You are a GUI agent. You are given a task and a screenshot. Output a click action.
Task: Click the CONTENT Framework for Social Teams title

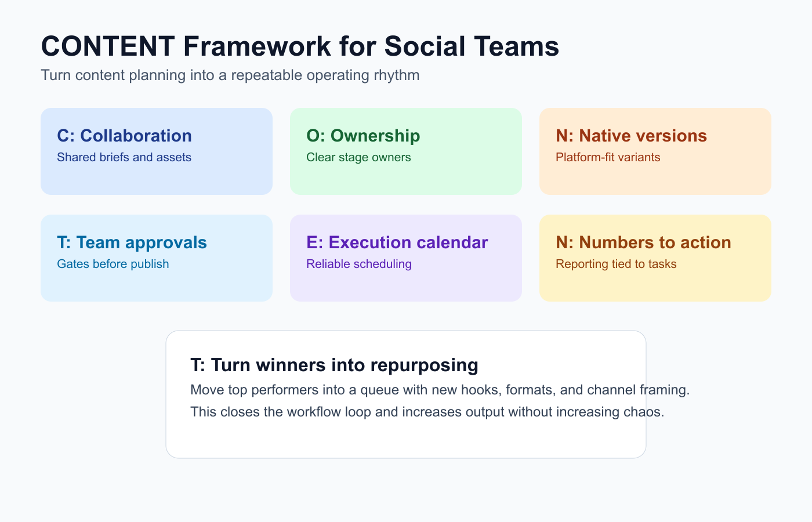click(x=300, y=46)
